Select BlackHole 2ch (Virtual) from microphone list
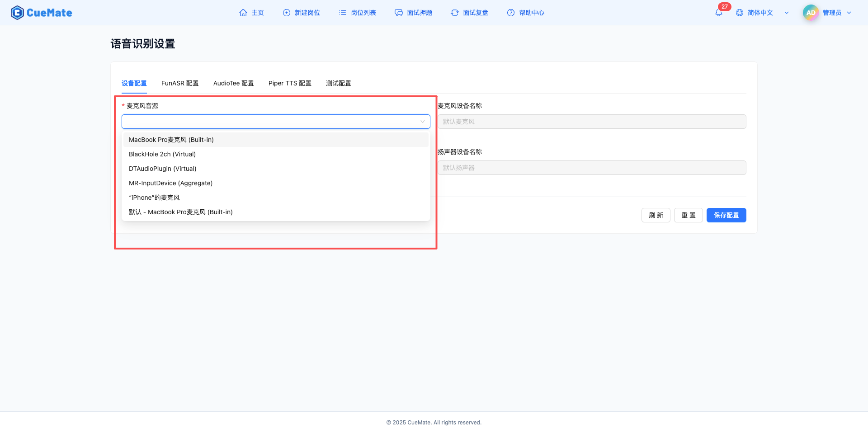This screenshot has height=433, width=868. click(x=162, y=154)
